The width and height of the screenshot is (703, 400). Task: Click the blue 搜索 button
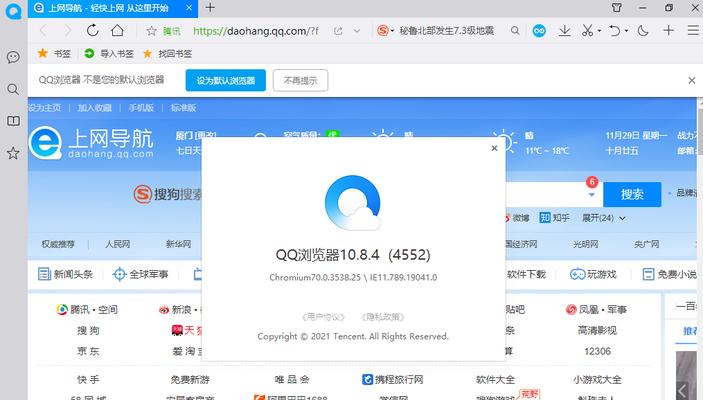(632, 194)
